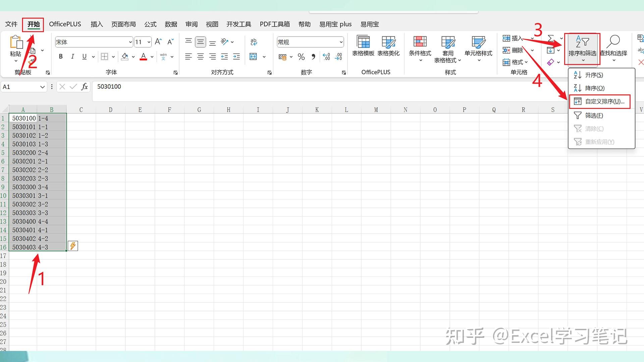Switch to the 数据 Data tab
This screenshot has width=644, height=362.
(x=171, y=24)
